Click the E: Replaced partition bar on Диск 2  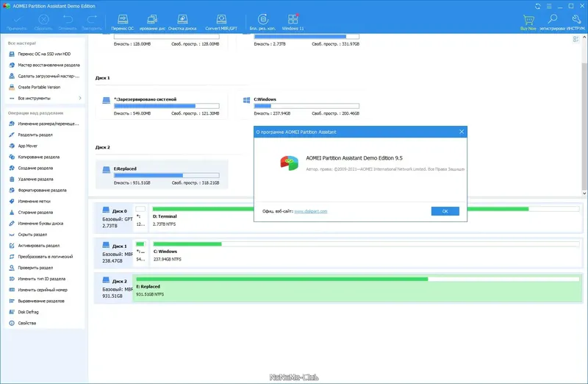[x=357, y=288]
